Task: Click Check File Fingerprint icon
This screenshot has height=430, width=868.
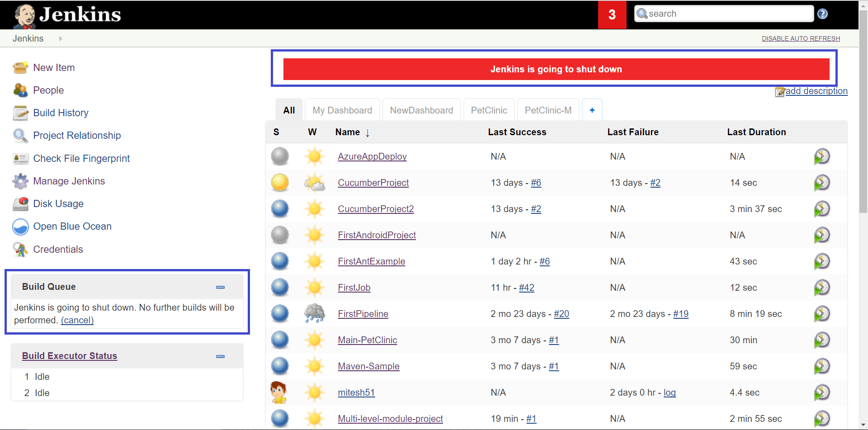Action: [x=20, y=159]
